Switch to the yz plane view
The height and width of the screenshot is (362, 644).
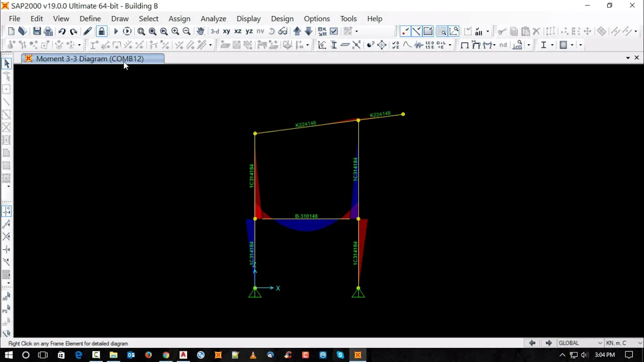[x=249, y=31]
